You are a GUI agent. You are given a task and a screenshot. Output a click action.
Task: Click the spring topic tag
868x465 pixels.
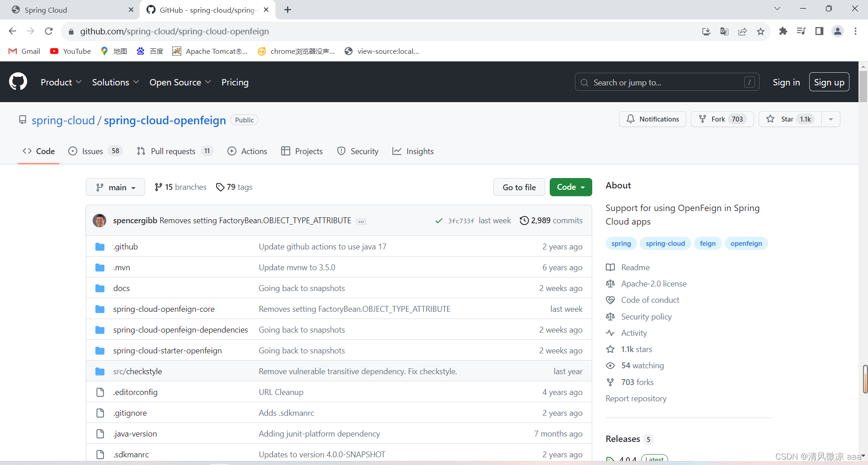tap(621, 244)
